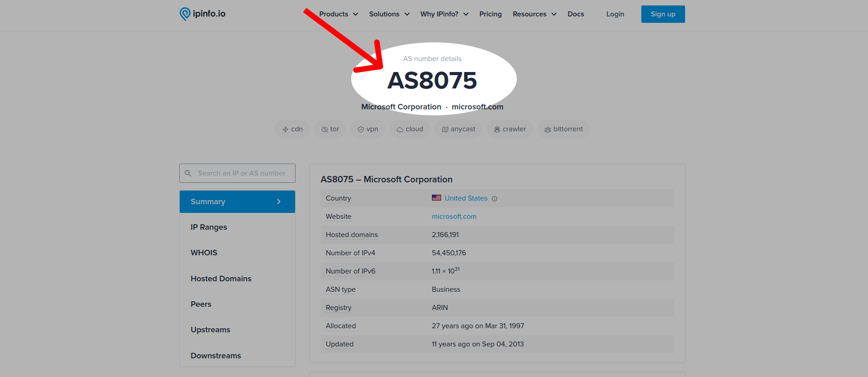Screen dimensions: 868x377
Task: Click the Allocated label
Action: coord(341,326)
